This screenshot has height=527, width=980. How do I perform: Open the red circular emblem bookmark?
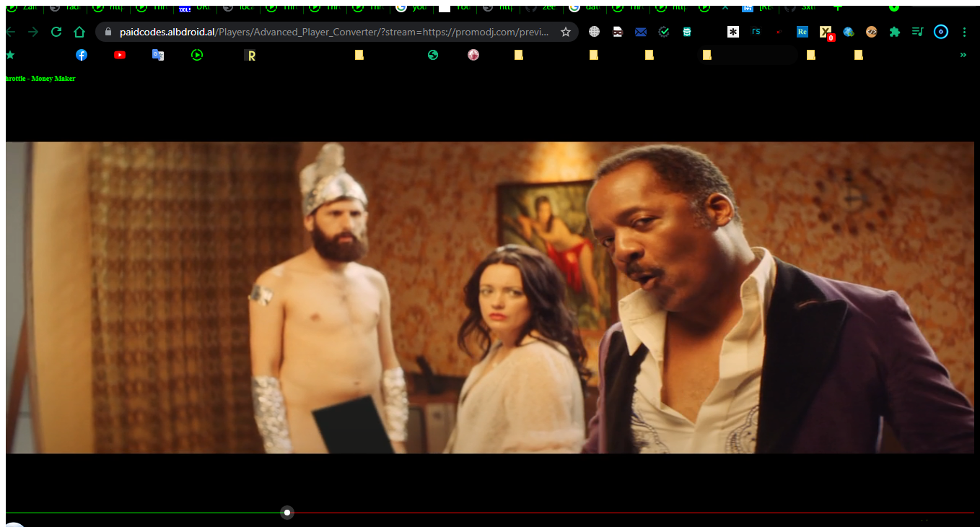(x=473, y=55)
